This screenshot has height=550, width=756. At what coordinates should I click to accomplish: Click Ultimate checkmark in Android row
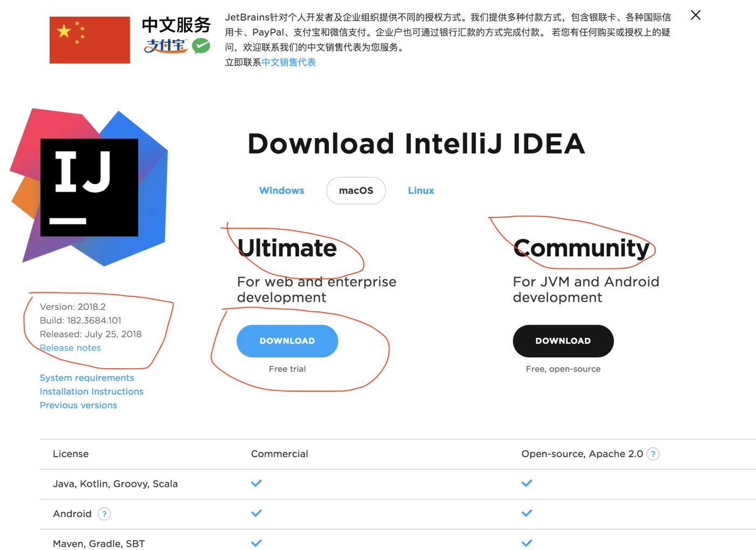point(256,513)
